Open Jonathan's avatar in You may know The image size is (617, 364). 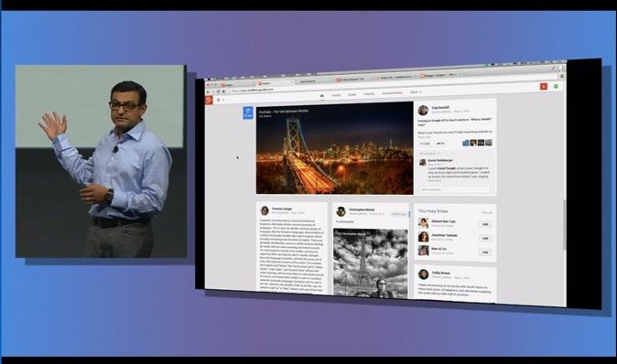coord(424,237)
